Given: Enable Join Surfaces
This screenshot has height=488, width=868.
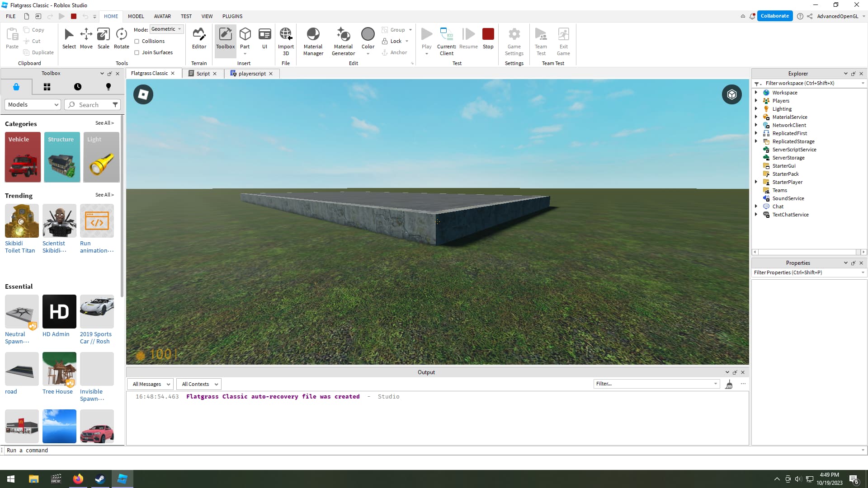Looking at the screenshot, I should (x=137, y=52).
